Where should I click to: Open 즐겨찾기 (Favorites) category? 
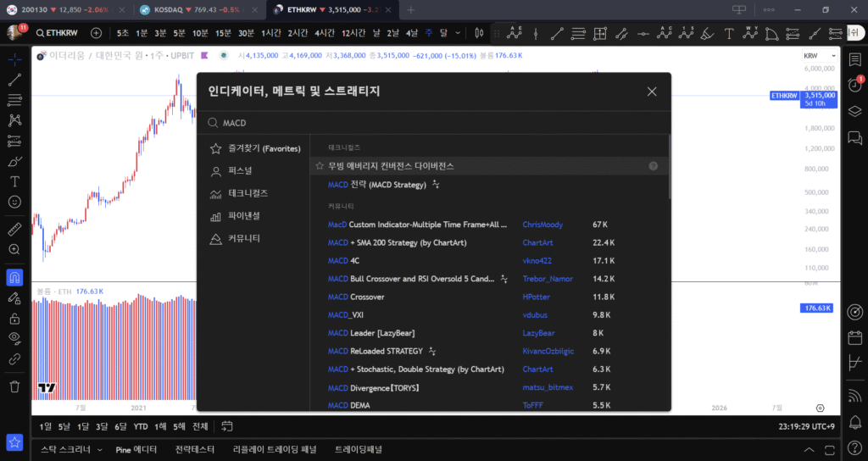[x=255, y=148]
